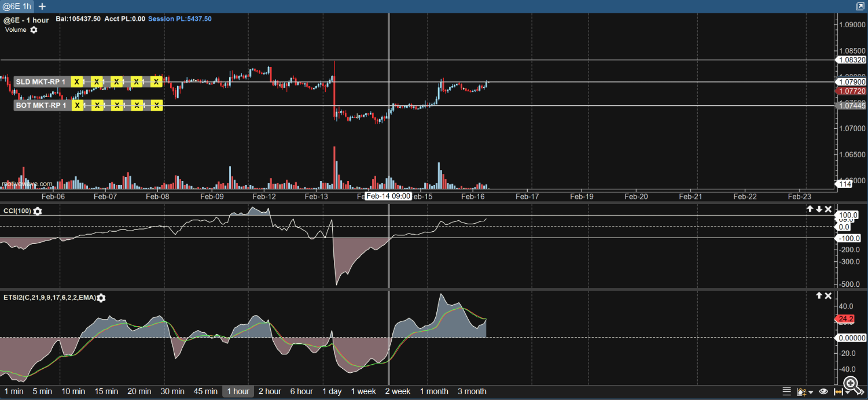
Task: Open CCI(100) indicator settings gear
Action: pyautogui.click(x=38, y=212)
